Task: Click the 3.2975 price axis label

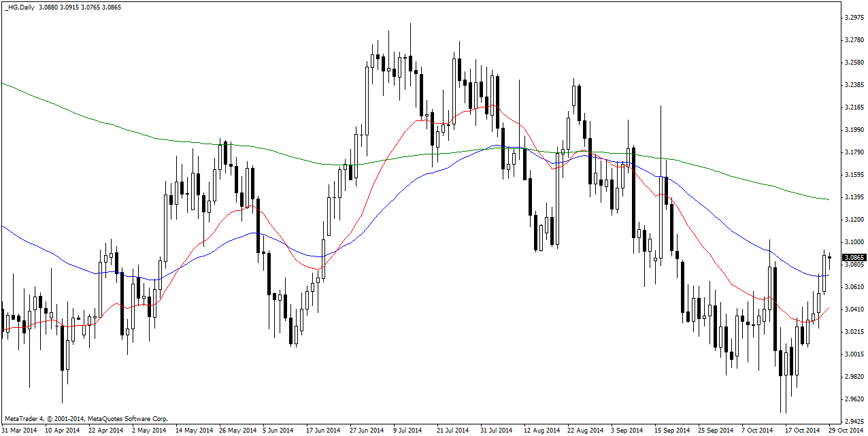Action: click(853, 18)
